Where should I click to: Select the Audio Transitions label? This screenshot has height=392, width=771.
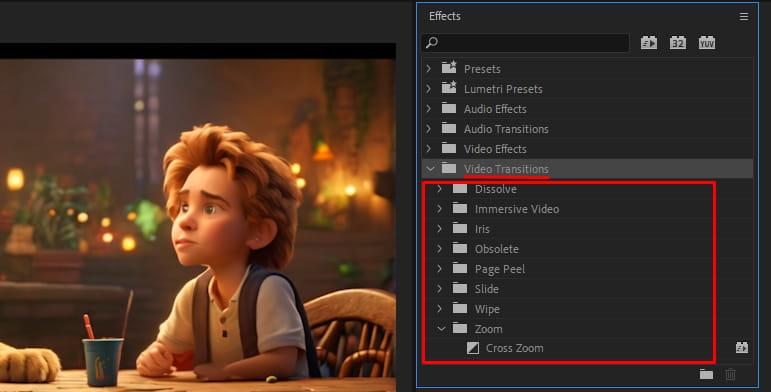pyautogui.click(x=506, y=129)
